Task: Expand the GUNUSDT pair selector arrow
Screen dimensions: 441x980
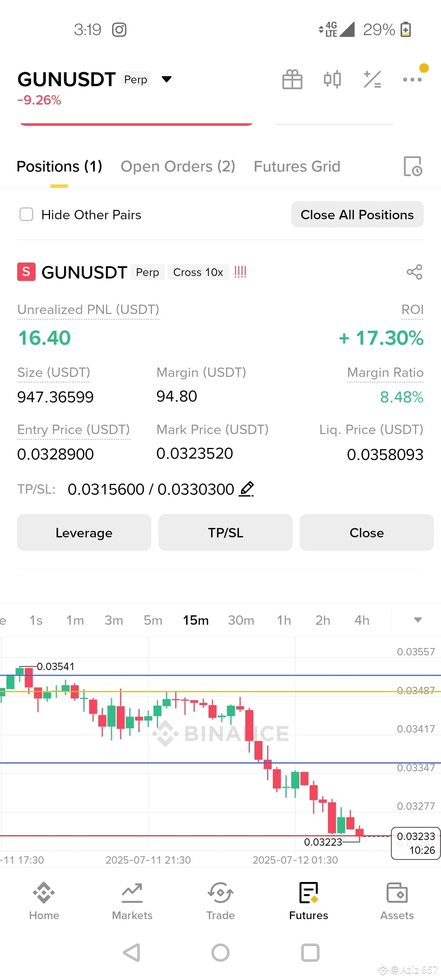Action: 167,79
